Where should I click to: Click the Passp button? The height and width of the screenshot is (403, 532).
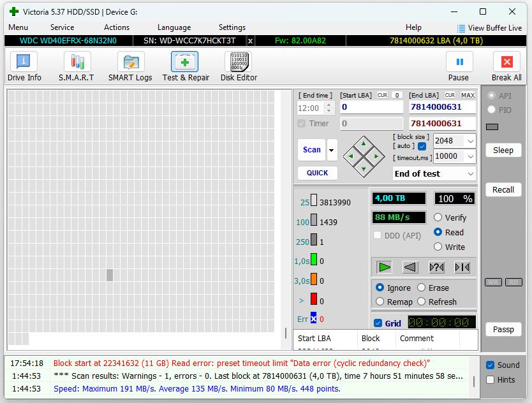(503, 330)
